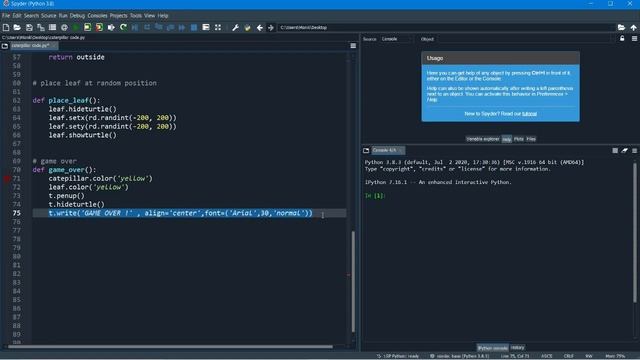The height and width of the screenshot is (360, 640).
Task: Click LSP Python ready status entry
Action: tap(398, 356)
